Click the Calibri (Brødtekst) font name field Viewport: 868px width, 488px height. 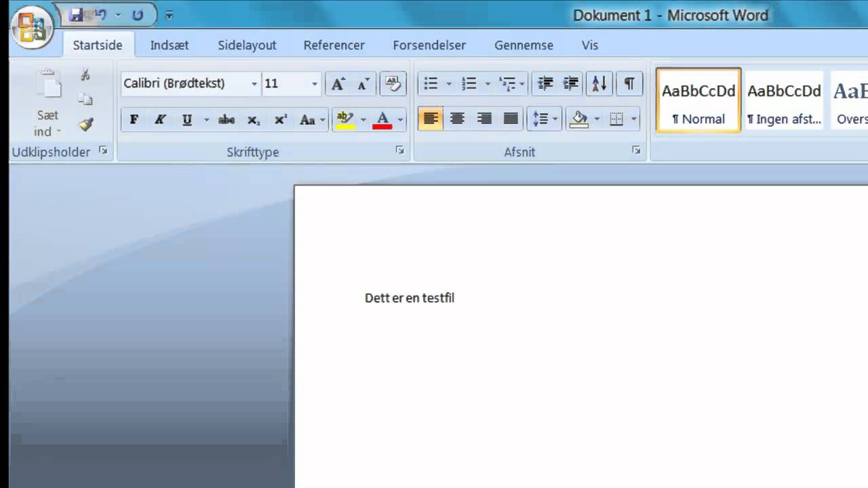tap(184, 83)
